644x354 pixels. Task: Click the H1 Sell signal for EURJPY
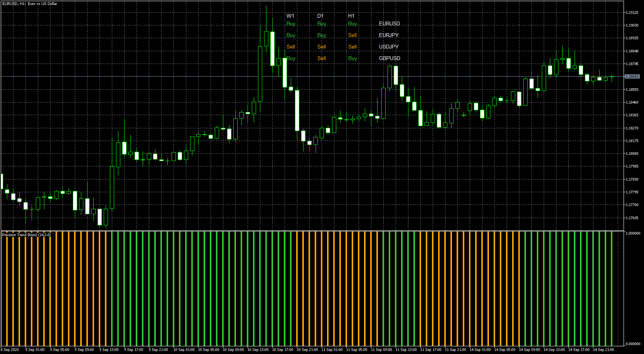click(x=352, y=35)
